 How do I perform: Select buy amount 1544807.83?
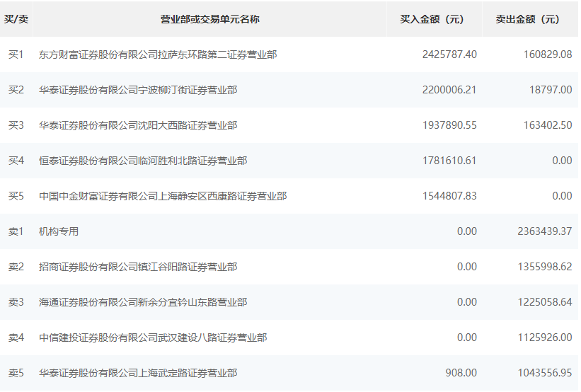pyautogui.click(x=449, y=196)
